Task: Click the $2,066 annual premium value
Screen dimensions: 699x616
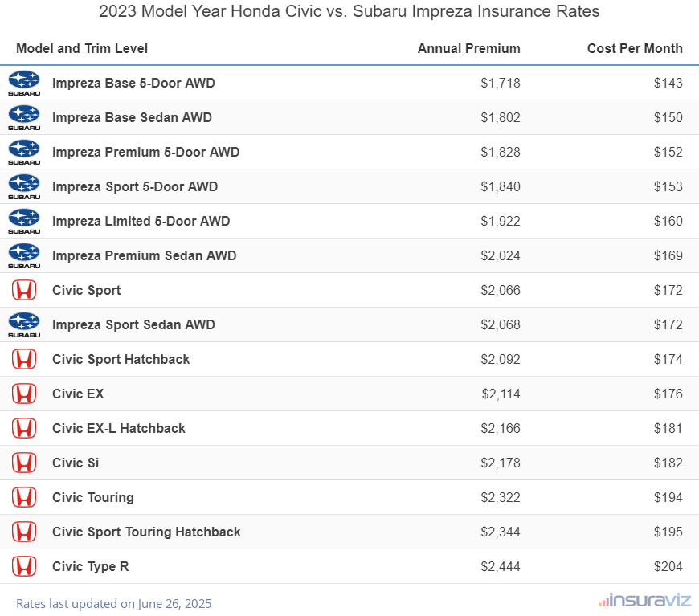Action: (501, 290)
